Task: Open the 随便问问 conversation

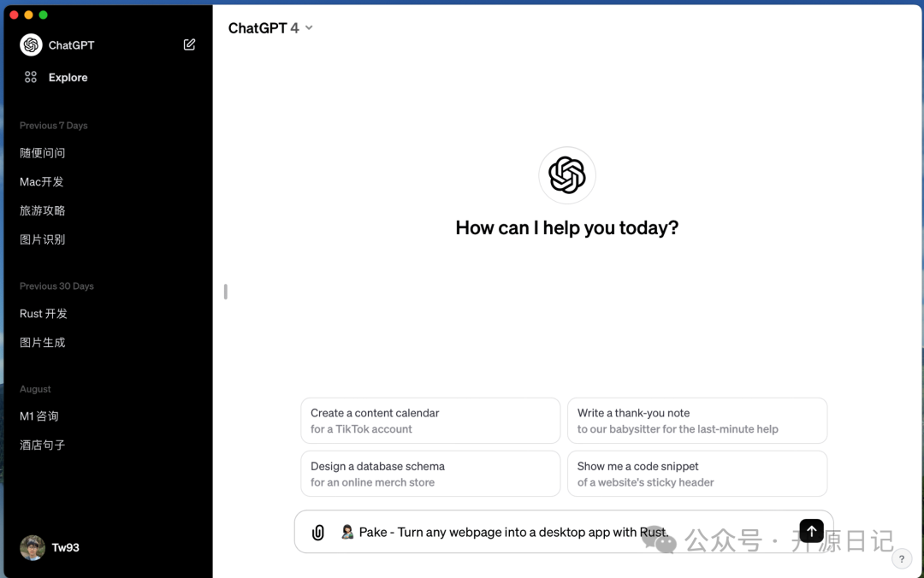Action: click(43, 153)
